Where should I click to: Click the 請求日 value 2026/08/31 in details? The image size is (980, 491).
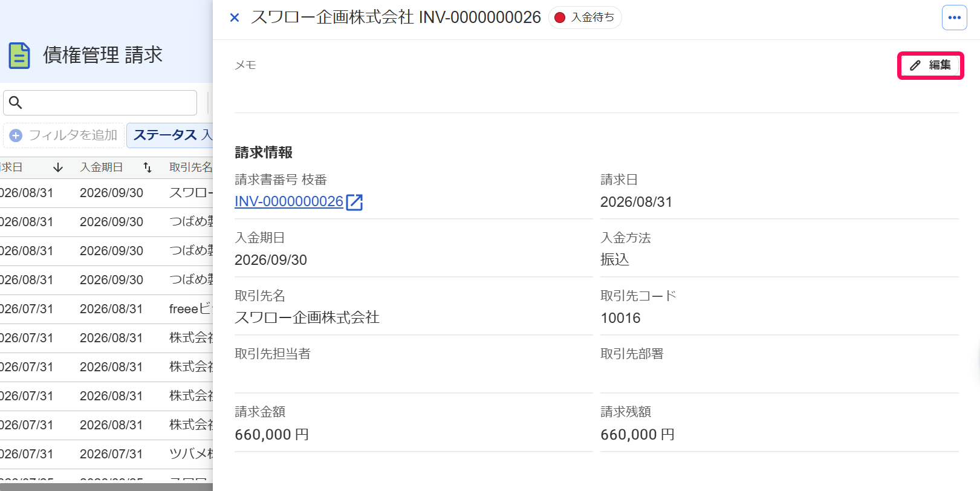tap(636, 202)
